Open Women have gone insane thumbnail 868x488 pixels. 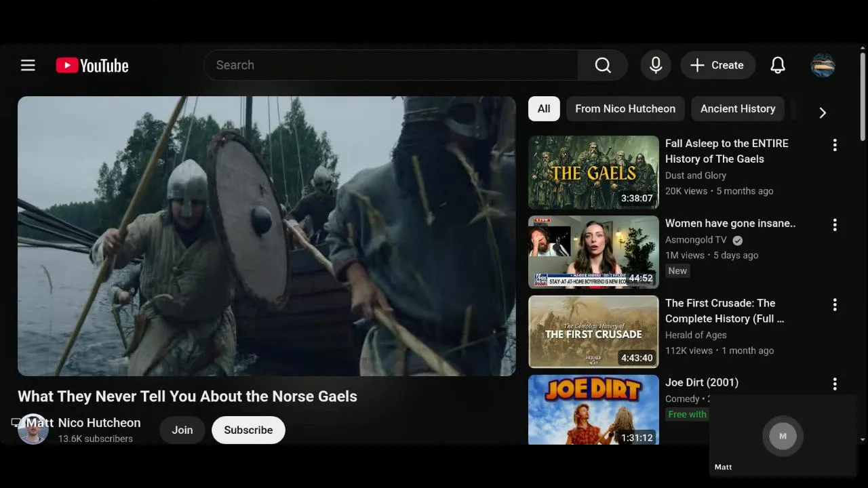click(593, 252)
